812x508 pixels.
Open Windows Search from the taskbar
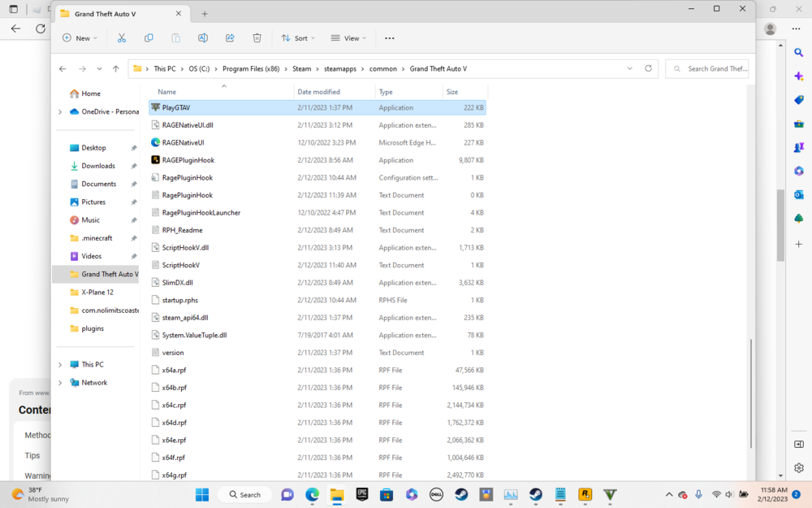(244, 494)
